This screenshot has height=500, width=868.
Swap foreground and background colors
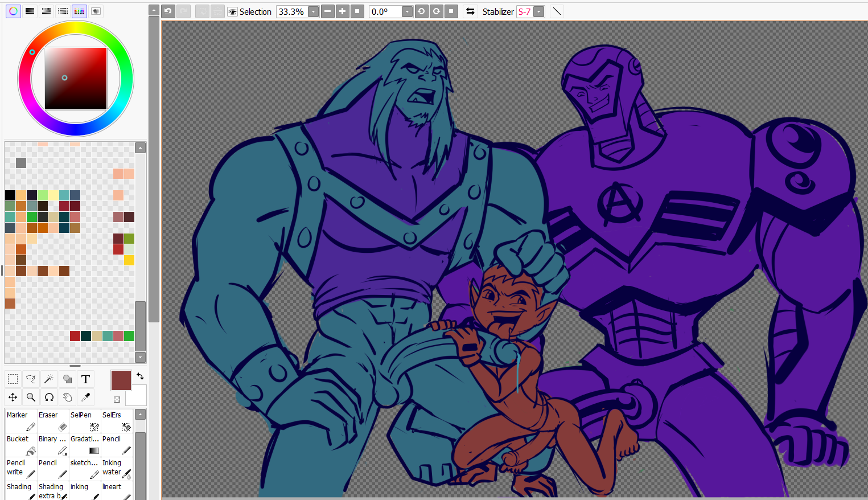(x=140, y=376)
